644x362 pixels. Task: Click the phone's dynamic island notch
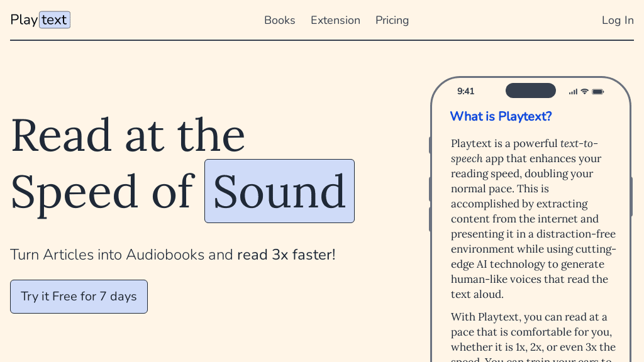[x=531, y=90]
